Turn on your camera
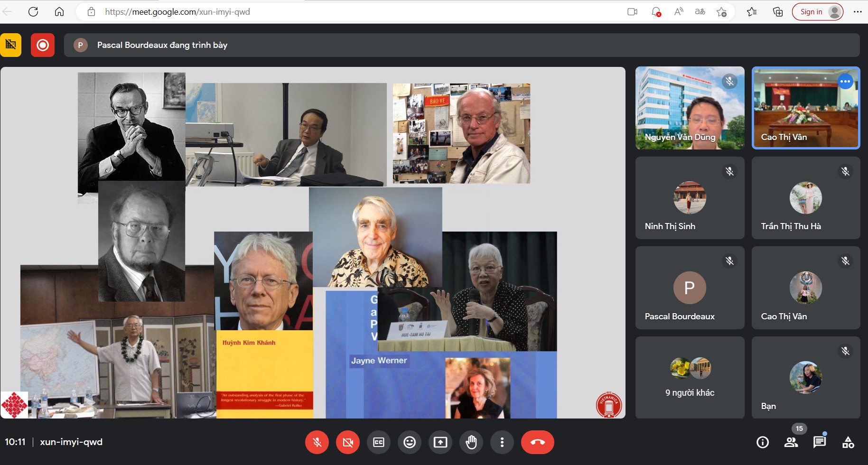This screenshot has width=868, height=465. point(348,442)
